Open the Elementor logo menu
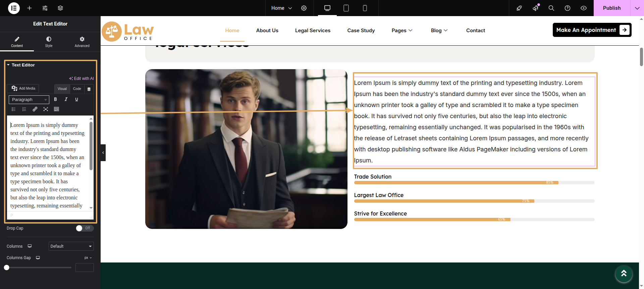This screenshot has height=289, width=644. pos(14,8)
